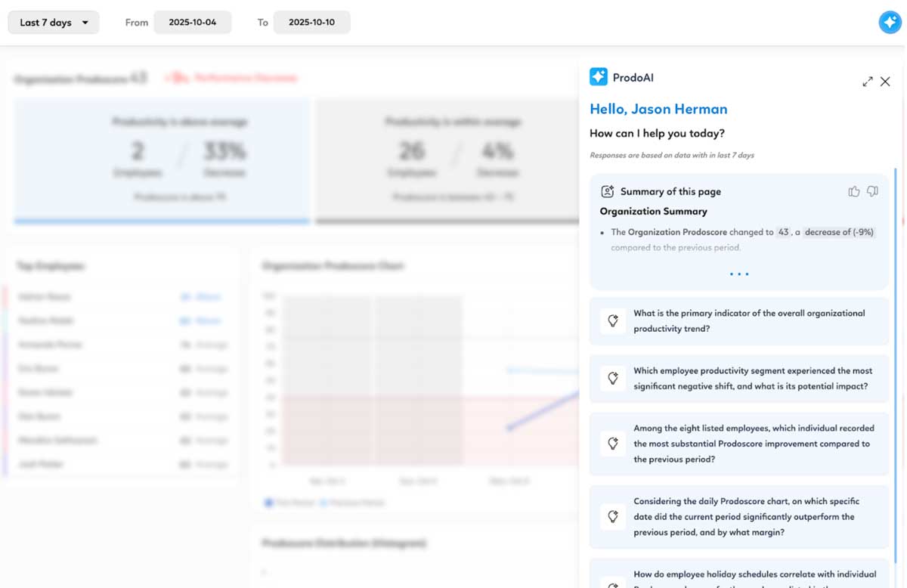Screen dimensions: 907x588
Task: Click the ProdoAI sparkle button in top bar
Action: [x=890, y=22]
